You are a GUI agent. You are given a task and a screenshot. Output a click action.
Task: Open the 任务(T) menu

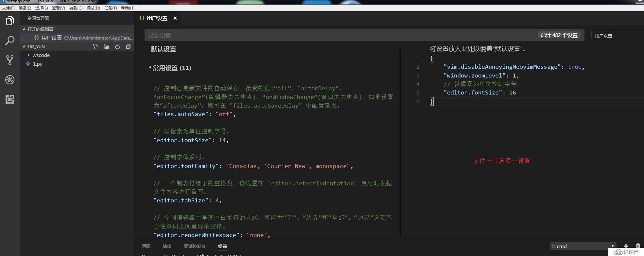[111, 8]
